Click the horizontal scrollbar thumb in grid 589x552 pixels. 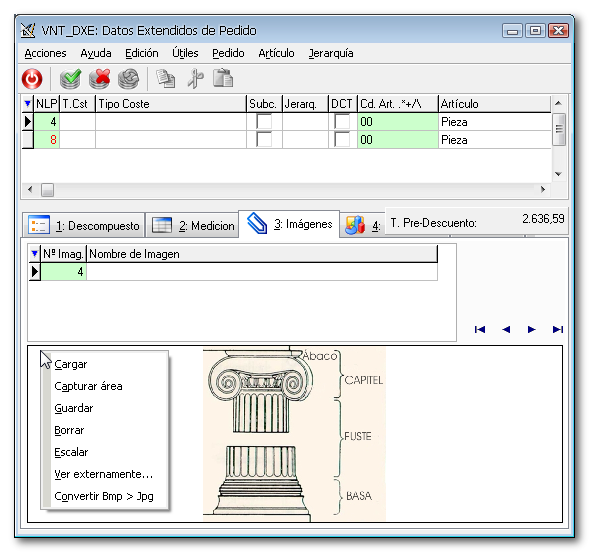click(x=47, y=190)
